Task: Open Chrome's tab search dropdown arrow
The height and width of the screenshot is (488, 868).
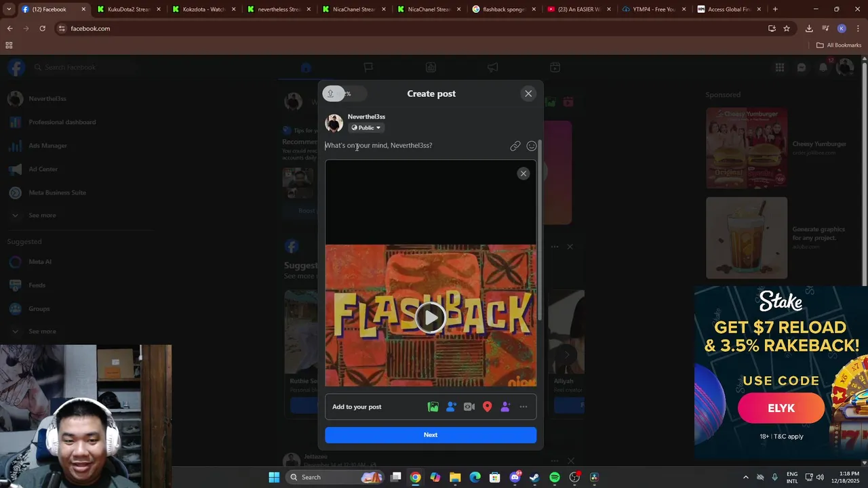Action: pyautogui.click(x=8, y=9)
